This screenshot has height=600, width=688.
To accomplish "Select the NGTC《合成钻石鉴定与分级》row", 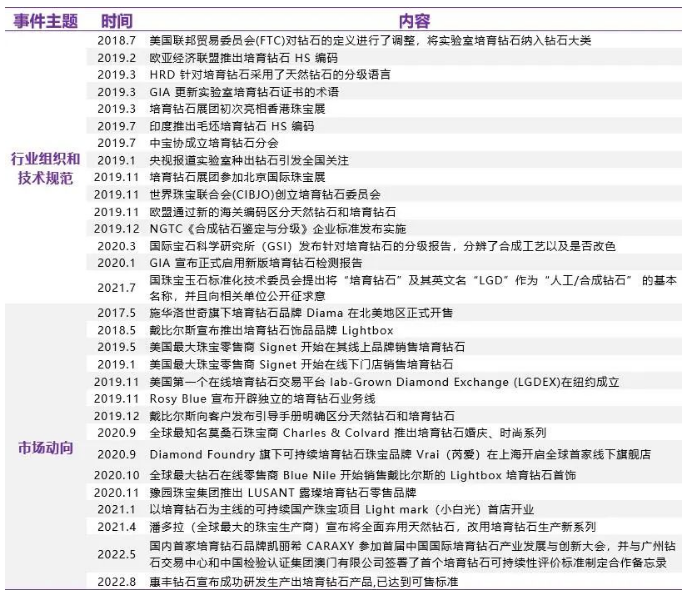I will [x=278, y=229].
